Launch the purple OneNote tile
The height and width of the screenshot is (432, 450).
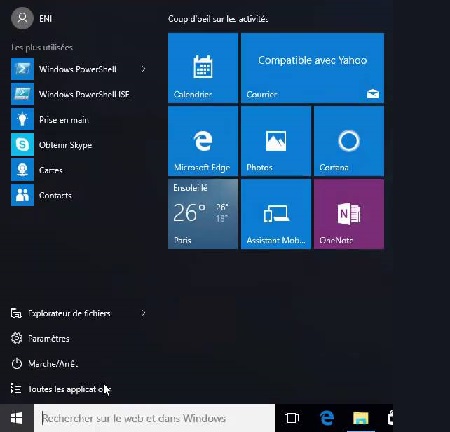(x=349, y=214)
